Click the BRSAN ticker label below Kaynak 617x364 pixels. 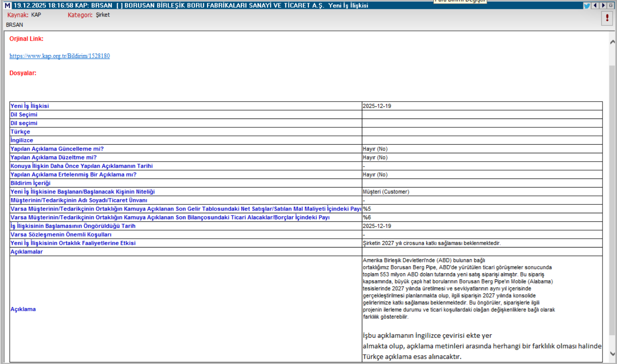(15, 25)
